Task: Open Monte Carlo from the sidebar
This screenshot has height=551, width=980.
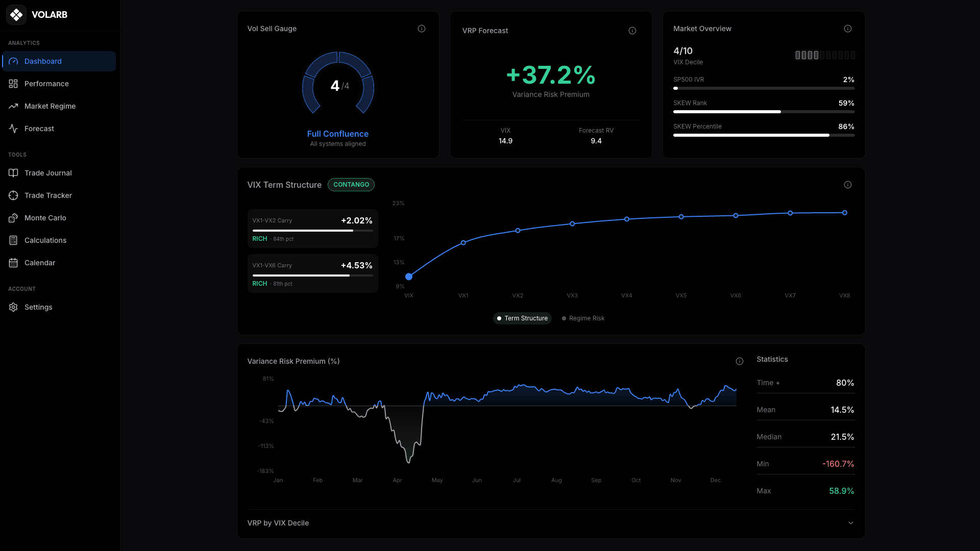Action: click(13, 218)
